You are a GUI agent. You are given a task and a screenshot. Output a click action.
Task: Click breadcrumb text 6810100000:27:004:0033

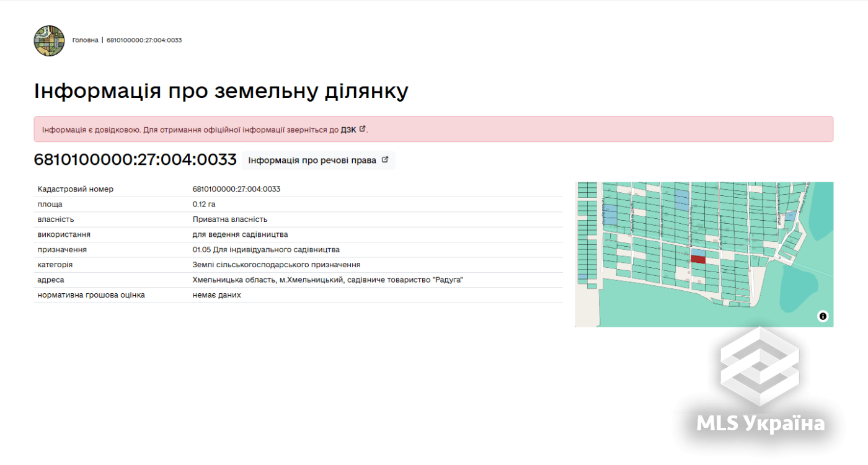click(x=144, y=40)
